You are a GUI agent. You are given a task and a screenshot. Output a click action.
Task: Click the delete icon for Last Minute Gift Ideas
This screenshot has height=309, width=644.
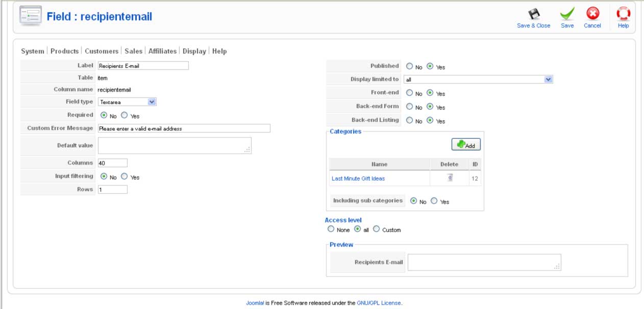tap(450, 178)
